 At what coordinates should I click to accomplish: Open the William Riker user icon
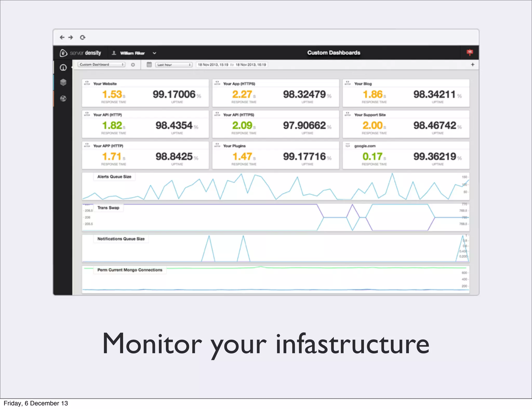tap(114, 53)
